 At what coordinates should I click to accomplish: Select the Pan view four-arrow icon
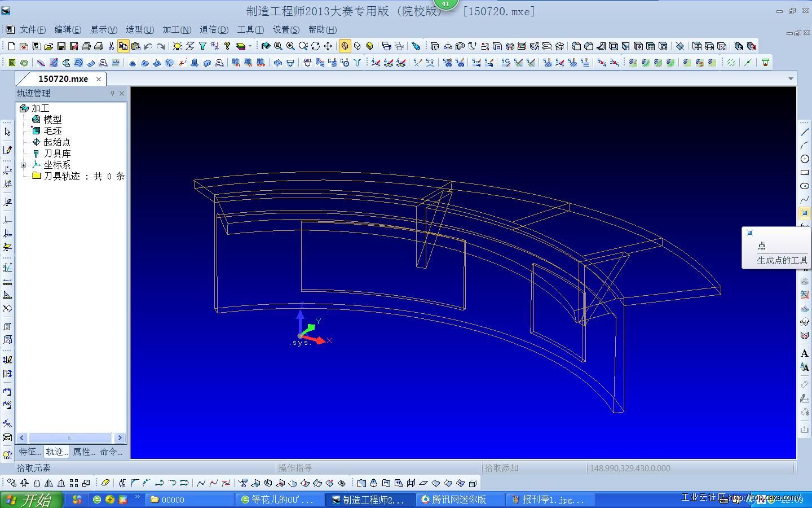(328, 46)
